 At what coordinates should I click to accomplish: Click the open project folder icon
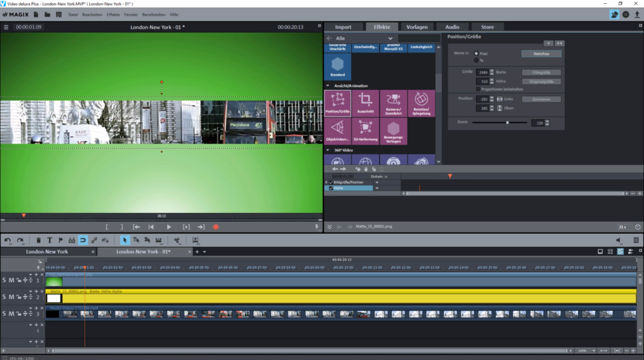[x=47, y=14]
